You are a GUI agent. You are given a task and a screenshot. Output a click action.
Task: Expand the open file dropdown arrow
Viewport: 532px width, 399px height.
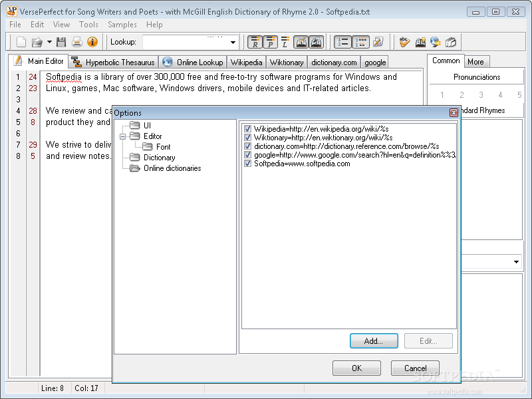pos(49,42)
